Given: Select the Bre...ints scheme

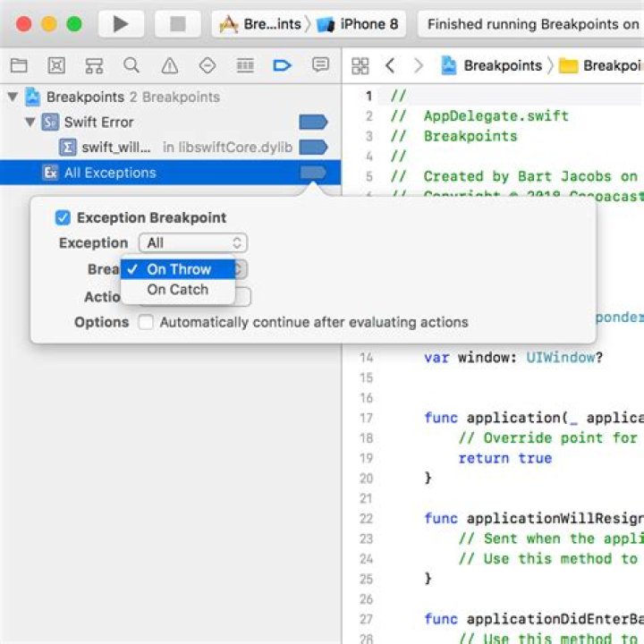Looking at the screenshot, I should coord(261,24).
